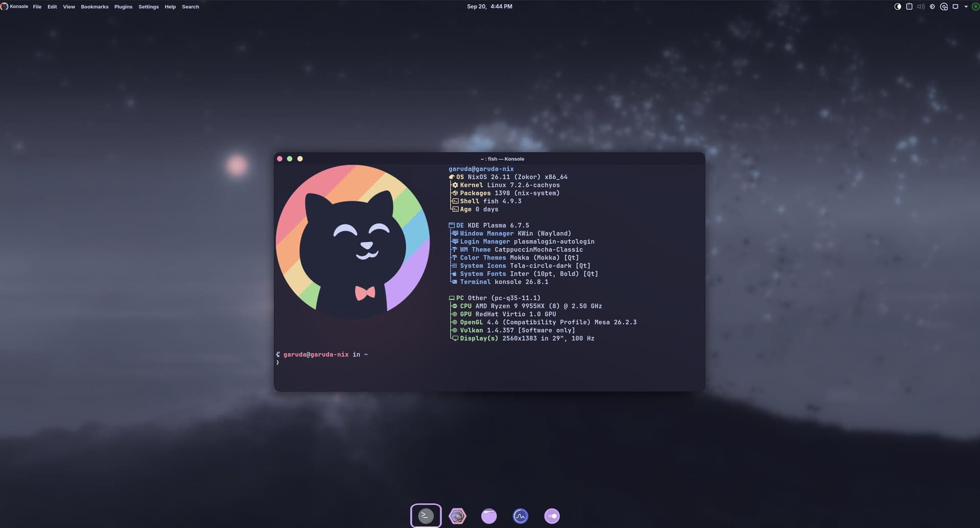This screenshot has width=980, height=528.
Task: Expand the hidden system tray arrow
Action: [966, 7]
